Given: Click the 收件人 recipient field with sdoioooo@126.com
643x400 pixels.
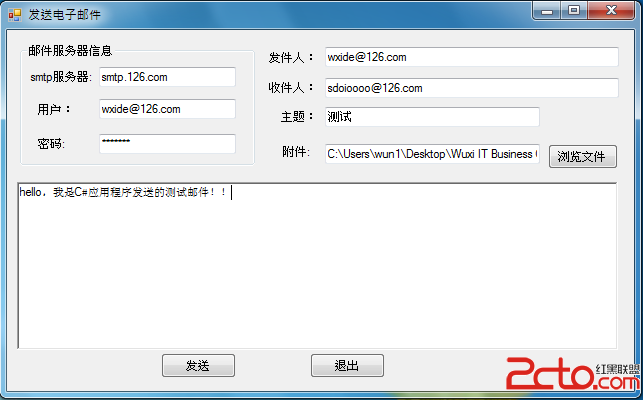Looking at the screenshot, I should (x=472, y=88).
